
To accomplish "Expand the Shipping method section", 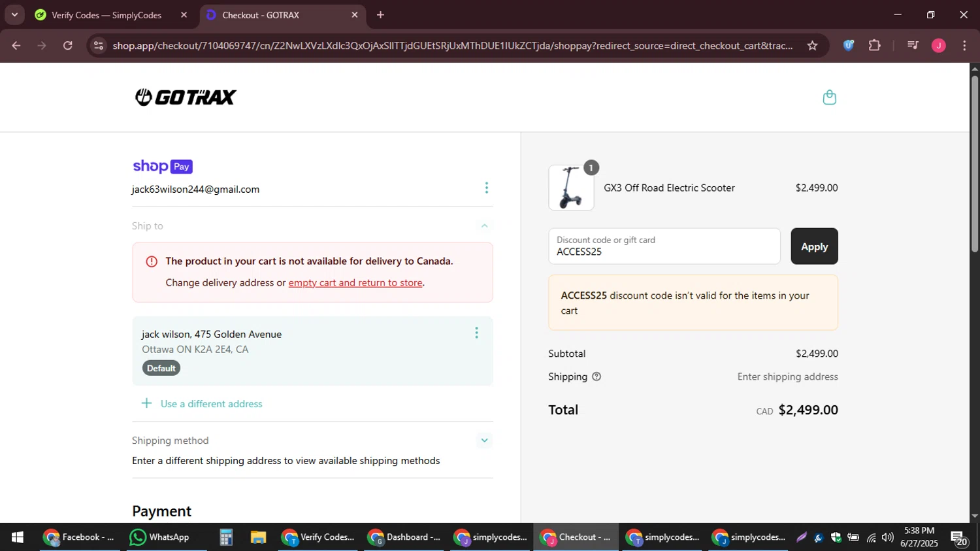I will coord(484,441).
